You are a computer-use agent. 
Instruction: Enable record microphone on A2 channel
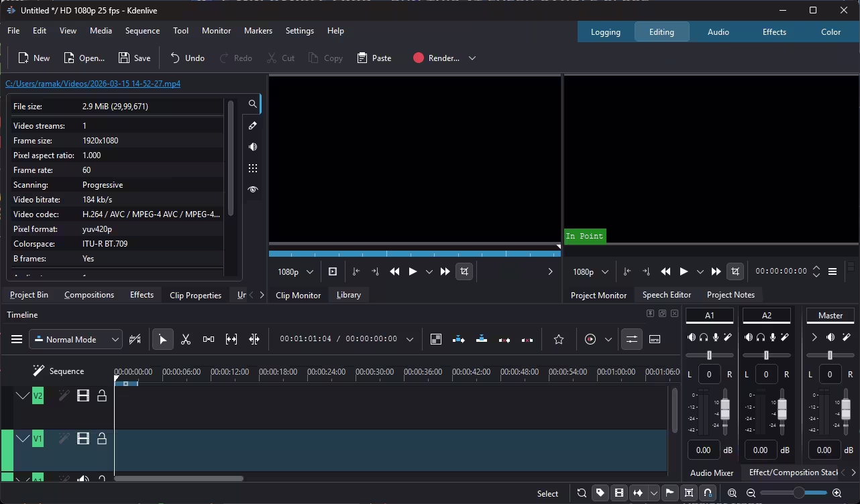773,337
